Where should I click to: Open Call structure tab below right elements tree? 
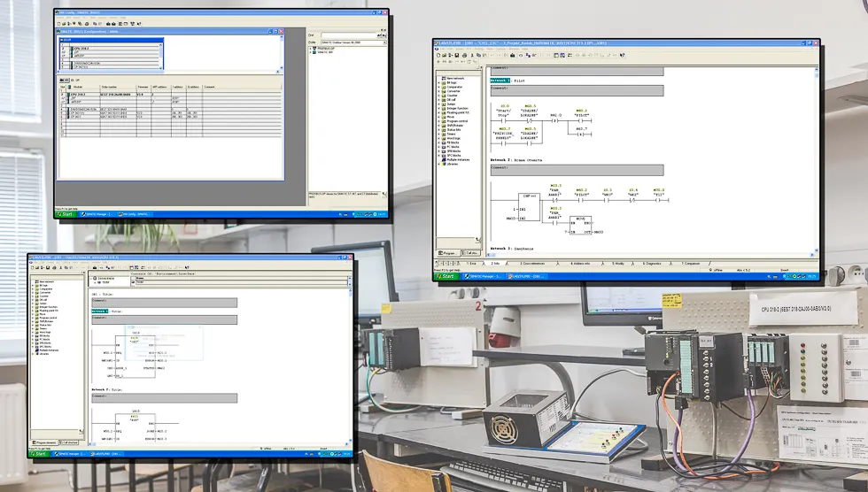point(471,252)
